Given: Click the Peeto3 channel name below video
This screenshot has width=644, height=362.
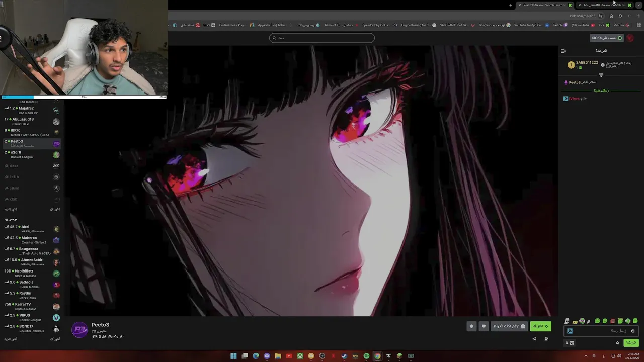Looking at the screenshot, I should [x=100, y=325].
